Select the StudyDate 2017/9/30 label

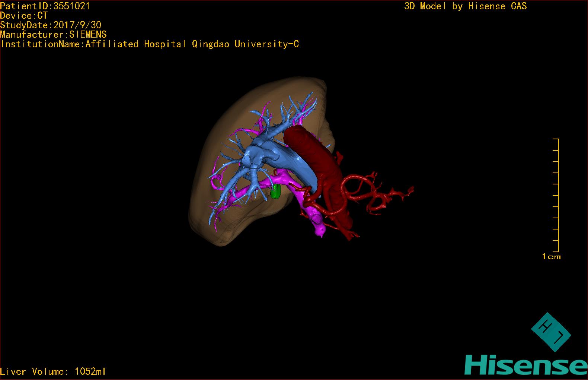tap(51, 25)
